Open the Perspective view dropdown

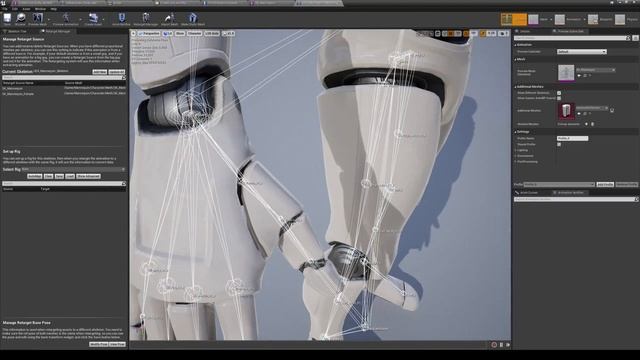click(149, 33)
